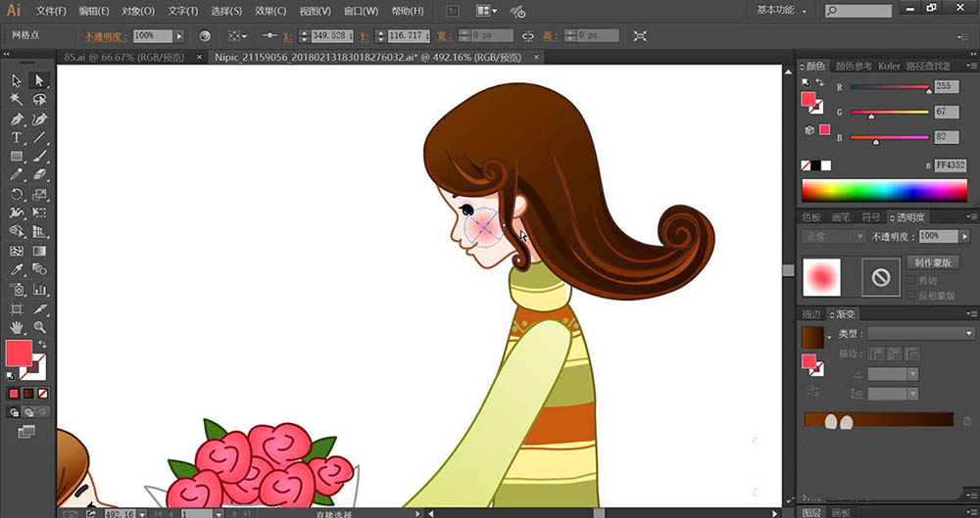
Task: Select the Rectangle shape tool
Action: tap(17, 157)
